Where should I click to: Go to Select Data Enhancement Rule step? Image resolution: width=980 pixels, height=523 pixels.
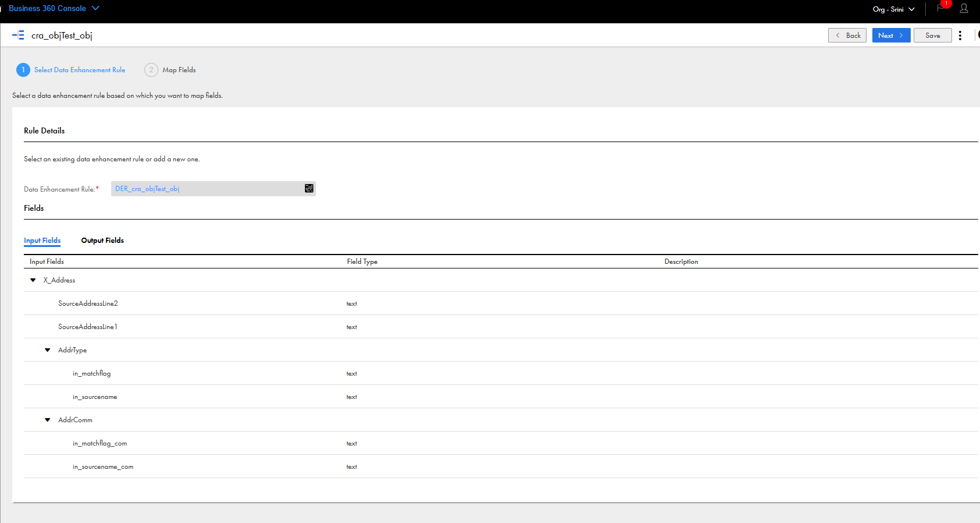pos(80,70)
